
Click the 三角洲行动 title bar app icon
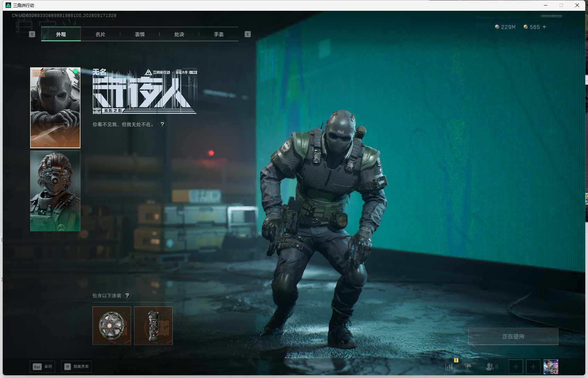tap(8, 5)
